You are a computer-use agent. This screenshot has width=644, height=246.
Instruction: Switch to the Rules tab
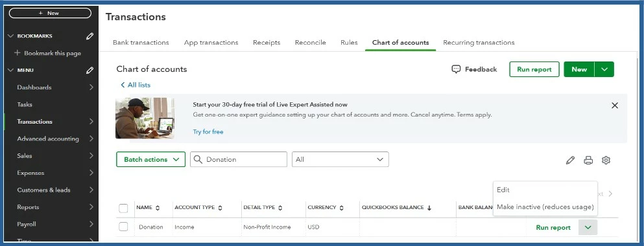349,42
